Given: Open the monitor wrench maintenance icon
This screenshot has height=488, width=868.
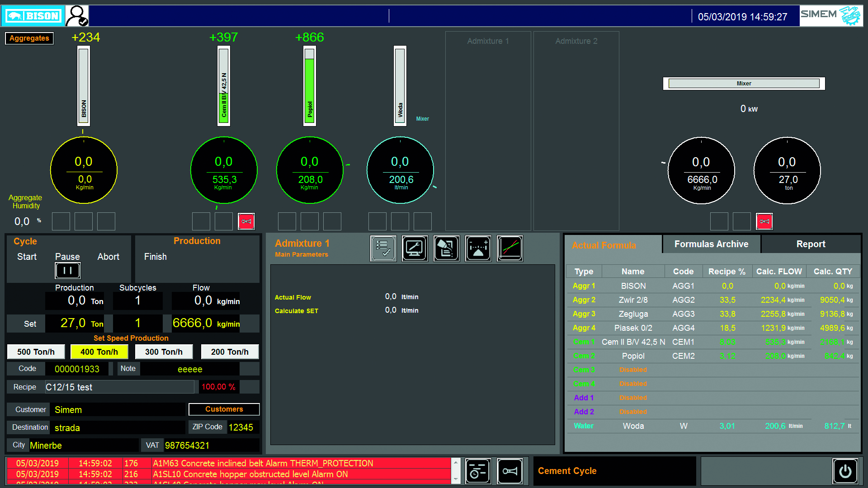Looking at the screenshot, I should 415,249.
